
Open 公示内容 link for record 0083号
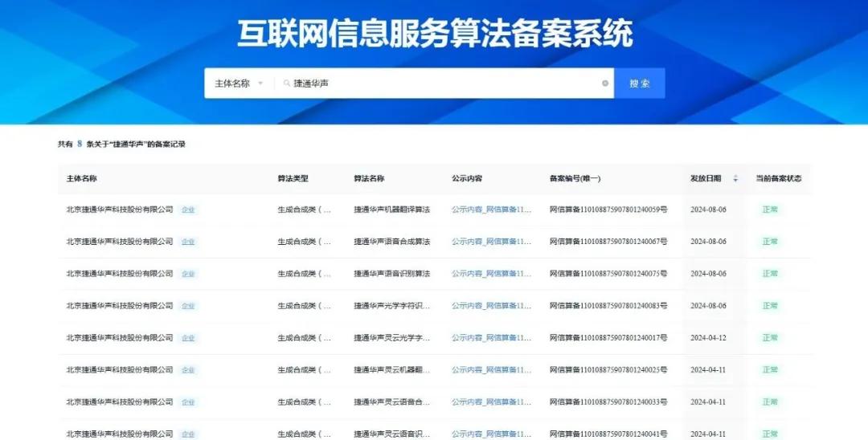point(491,306)
